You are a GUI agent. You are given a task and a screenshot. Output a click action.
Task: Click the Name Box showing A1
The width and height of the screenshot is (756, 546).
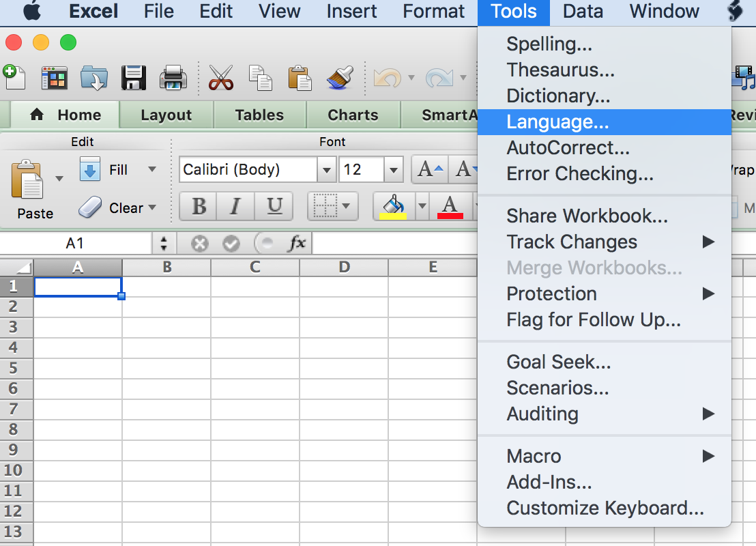click(76, 243)
